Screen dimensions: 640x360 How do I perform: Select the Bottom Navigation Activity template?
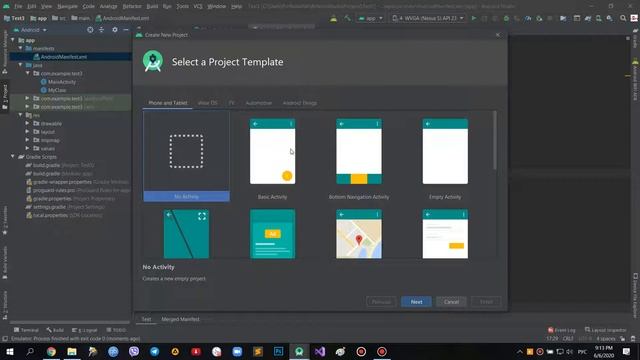click(x=359, y=156)
